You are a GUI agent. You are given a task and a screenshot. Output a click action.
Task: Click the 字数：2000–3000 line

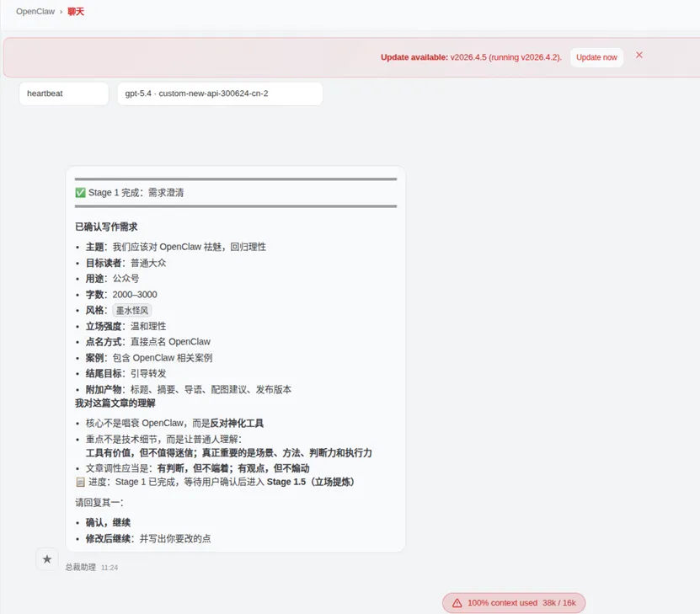121,295
